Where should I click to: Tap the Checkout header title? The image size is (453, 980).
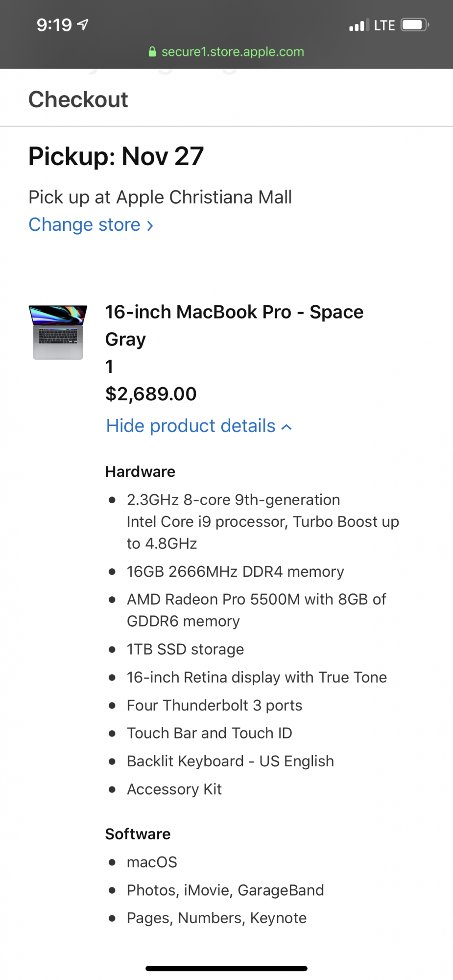(78, 99)
